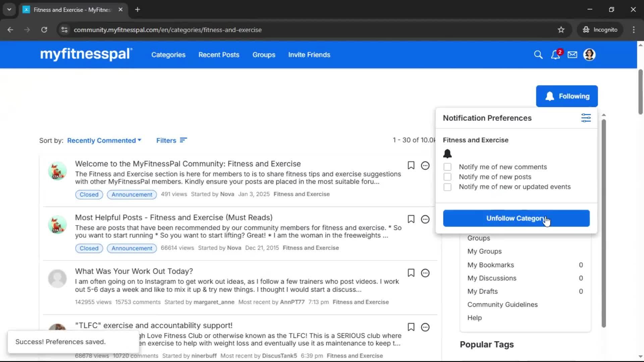Enable Notify me of new or updated events
The width and height of the screenshot is (644, 362).
[447, 187]
